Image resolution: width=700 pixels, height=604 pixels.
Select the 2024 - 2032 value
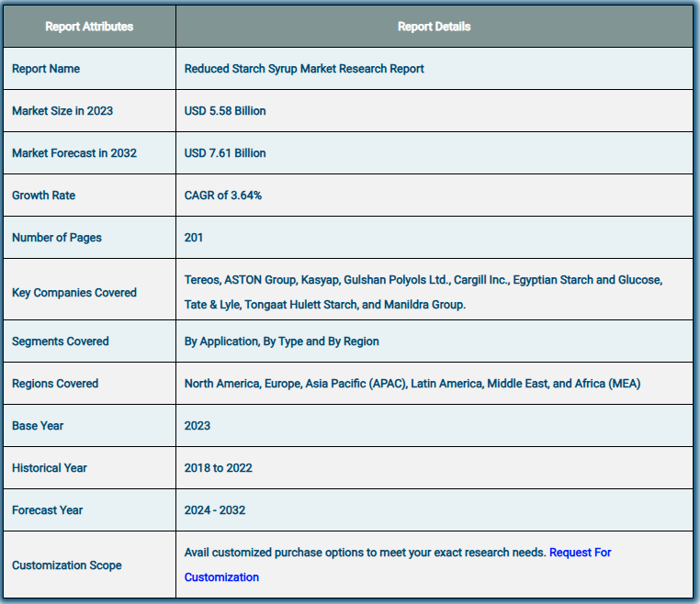tap(215, 510)
